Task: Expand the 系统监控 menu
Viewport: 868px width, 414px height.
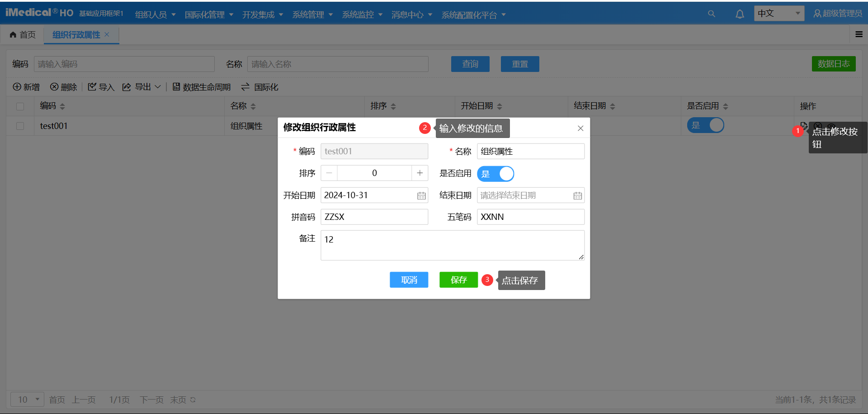Action: coord(362,14)
